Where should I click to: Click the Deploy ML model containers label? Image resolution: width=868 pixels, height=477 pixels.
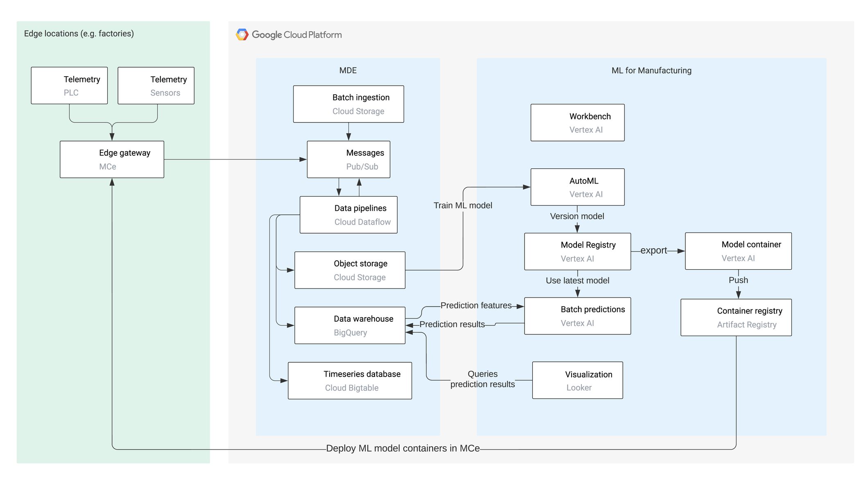[402, 448]
